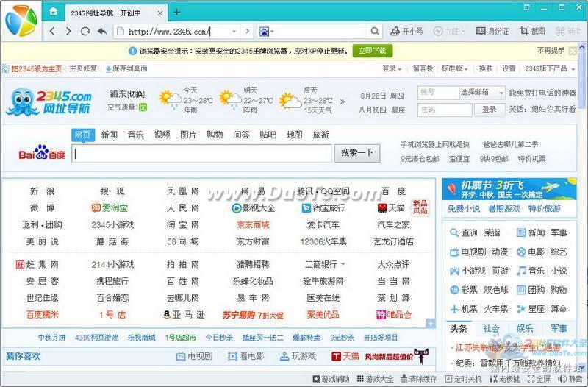Click 设置 in page header
Screen dimensions: 588x387
[x=509, y=68]
